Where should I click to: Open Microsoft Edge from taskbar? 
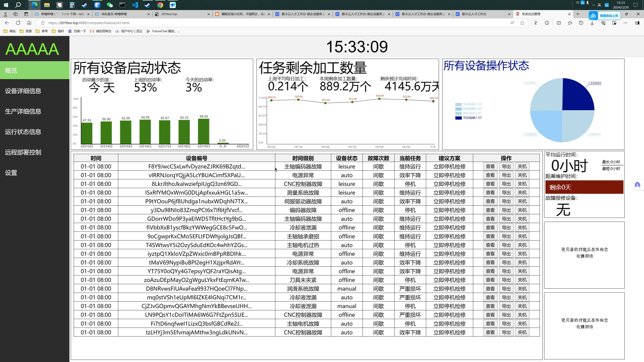(x=34, y=5)
